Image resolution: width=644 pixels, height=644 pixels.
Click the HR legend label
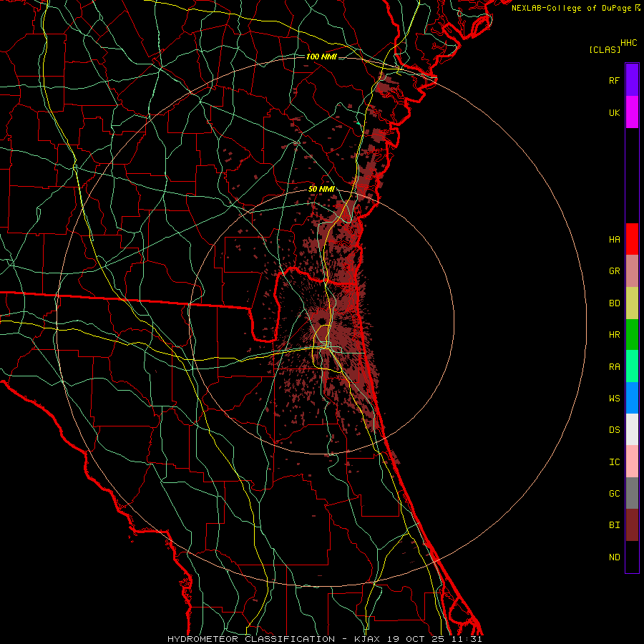(x=615, y=335)
